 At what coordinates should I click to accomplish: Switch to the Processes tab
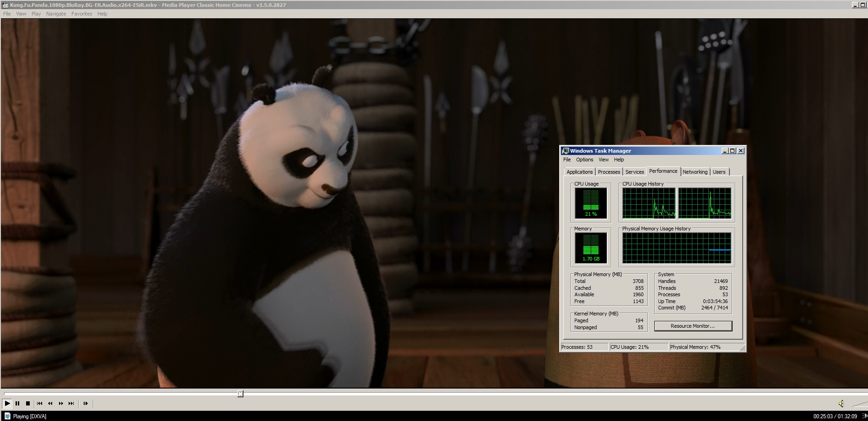click(x=609, y=172)
